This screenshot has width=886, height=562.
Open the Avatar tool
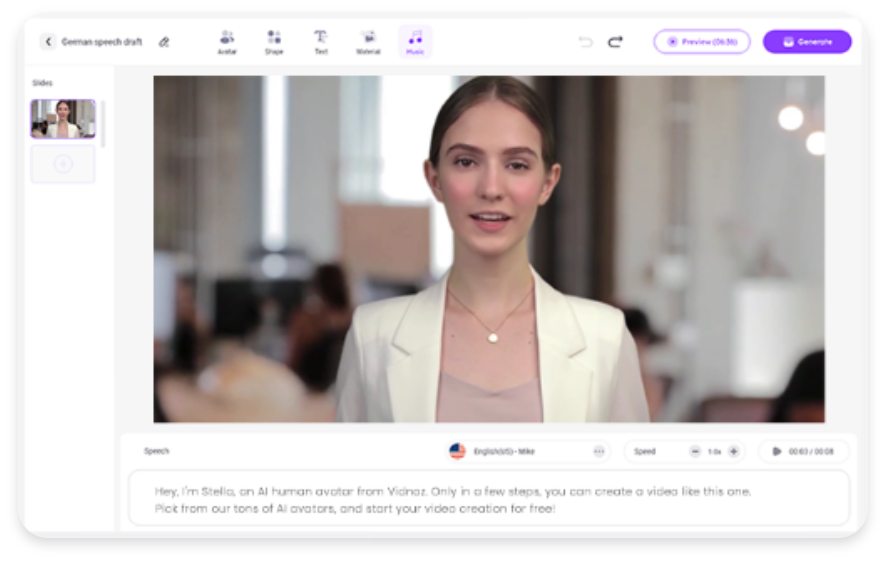pos(227,41)
